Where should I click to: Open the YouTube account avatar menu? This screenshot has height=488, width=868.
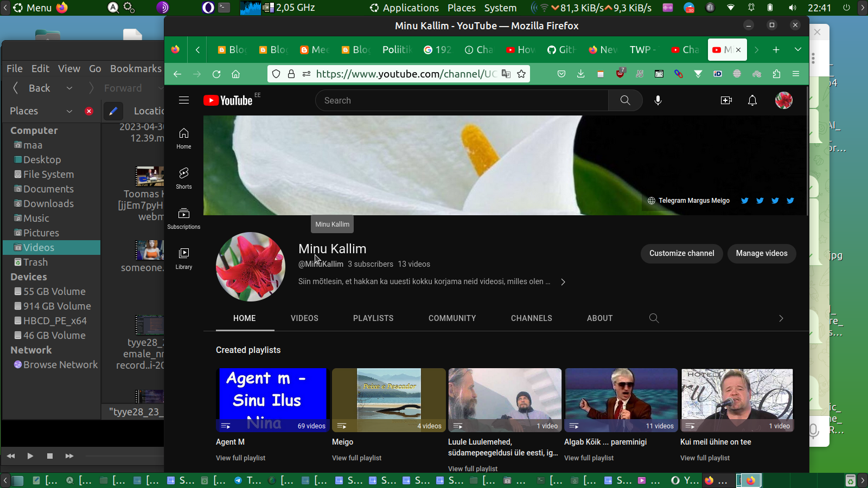pos(784,100)
